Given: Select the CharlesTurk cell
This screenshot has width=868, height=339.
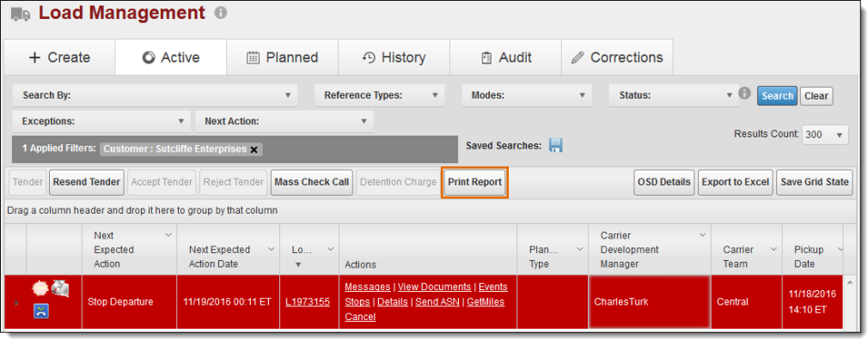Looking at the screenshot, I should [x=650, y=302].
